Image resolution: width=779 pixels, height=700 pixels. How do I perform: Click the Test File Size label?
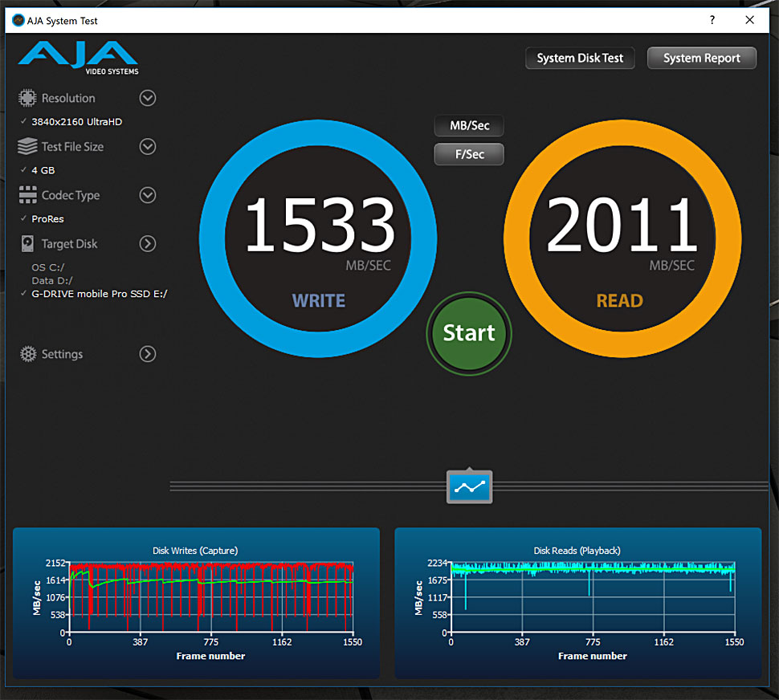click(72, 147)
